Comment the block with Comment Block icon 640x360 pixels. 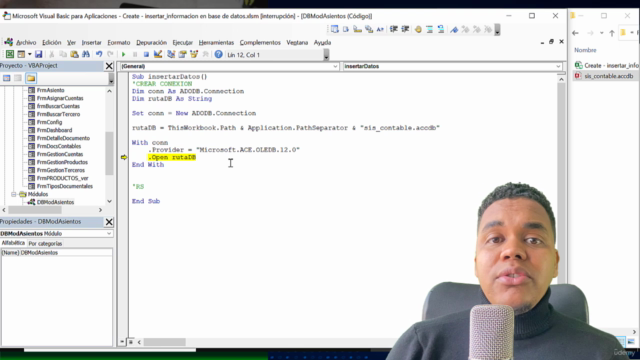pos(429,29)
